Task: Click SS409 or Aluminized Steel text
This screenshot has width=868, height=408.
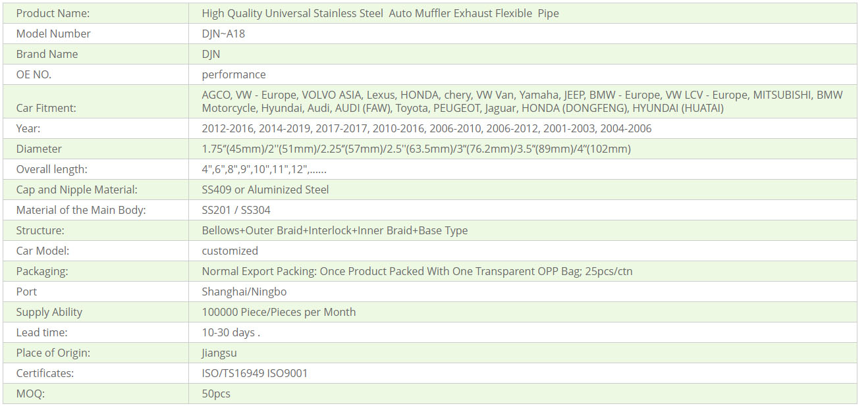Action: click(265, 190)
